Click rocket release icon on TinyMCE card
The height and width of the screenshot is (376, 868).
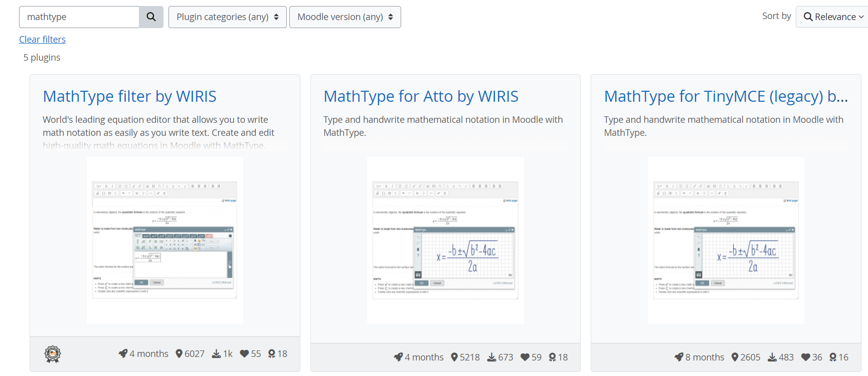(x=679, y=357)
